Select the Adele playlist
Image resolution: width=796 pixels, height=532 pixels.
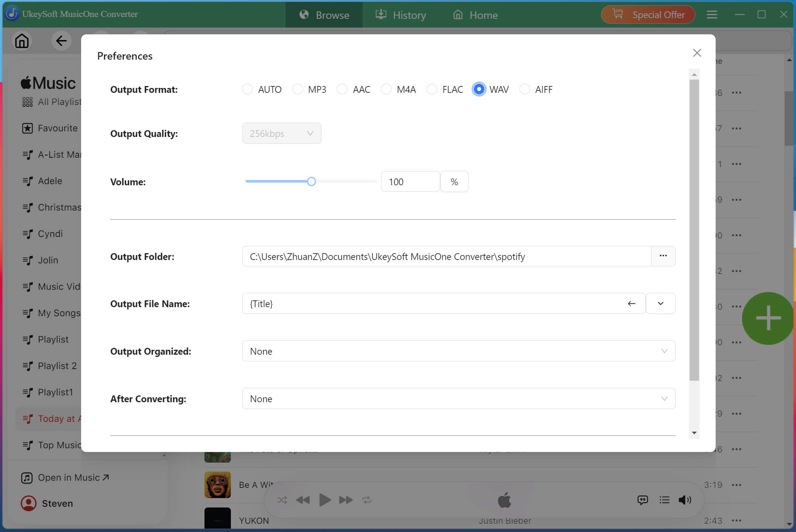42,181
